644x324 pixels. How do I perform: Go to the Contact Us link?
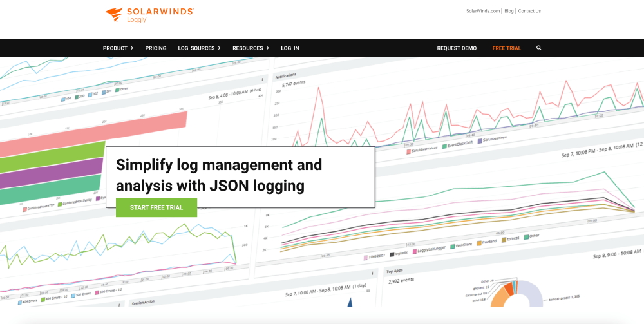coord(529,11)
